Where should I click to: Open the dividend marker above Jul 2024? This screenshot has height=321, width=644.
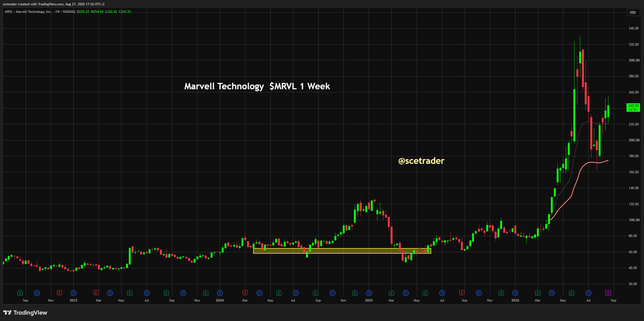pos(296,293)
